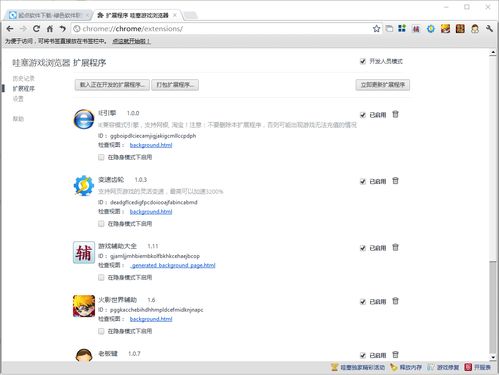Open a new tab with the tab strip button
The image size is (499, 375).
click(x=190, y=15)
